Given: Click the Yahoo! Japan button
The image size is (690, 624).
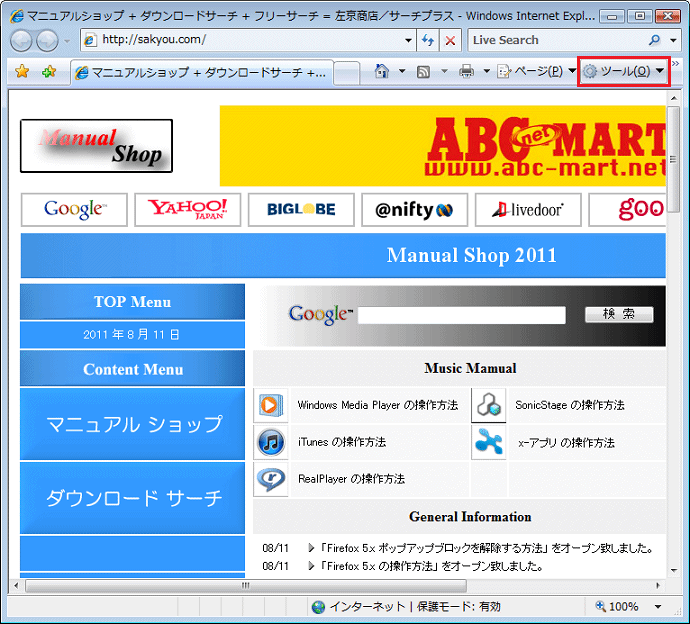Looking at the screenshot, I should click(x=188, y=209).
